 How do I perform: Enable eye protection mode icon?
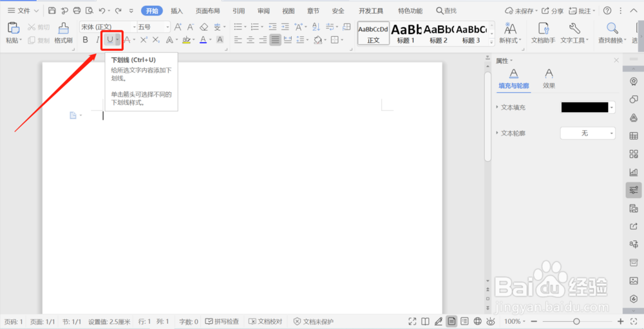point(490,321)
